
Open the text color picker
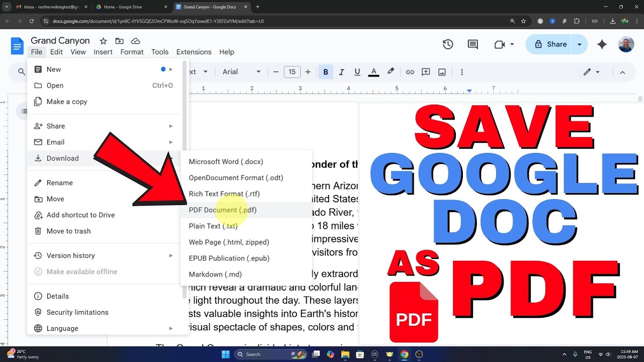(373, 72)
